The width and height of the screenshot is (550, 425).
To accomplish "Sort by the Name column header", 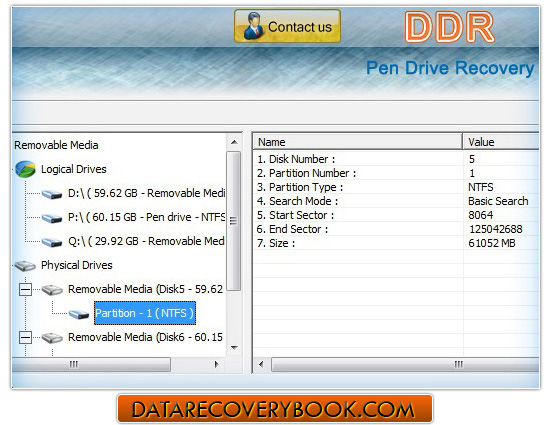I will click(357, 142).
